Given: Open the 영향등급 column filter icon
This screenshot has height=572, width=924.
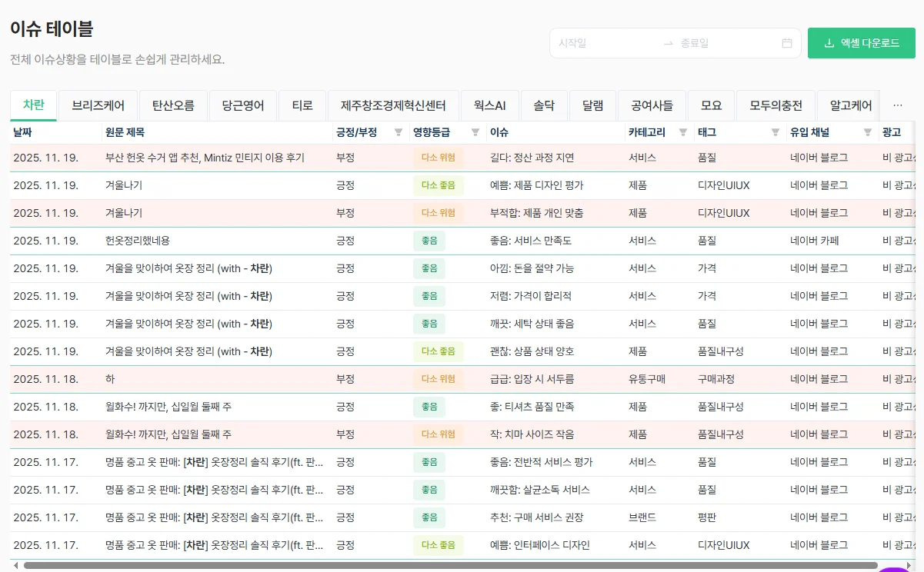Looking at the screenshot, I should pos(475,132).
